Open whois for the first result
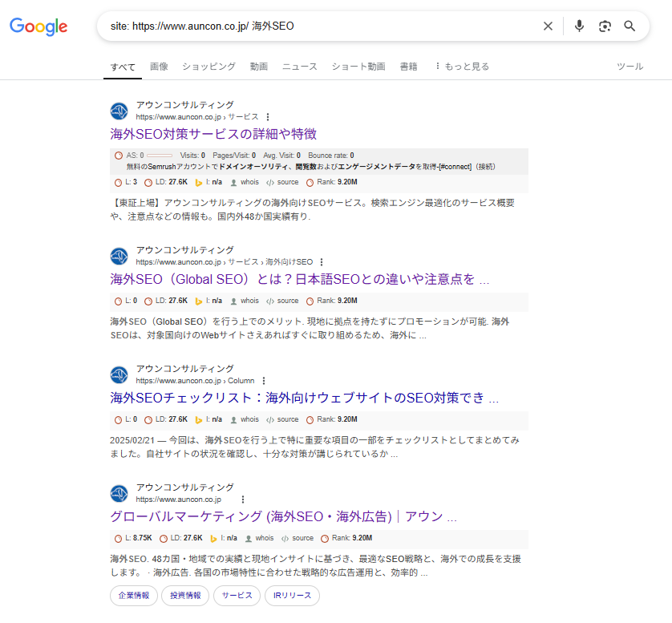 (245, 182)
